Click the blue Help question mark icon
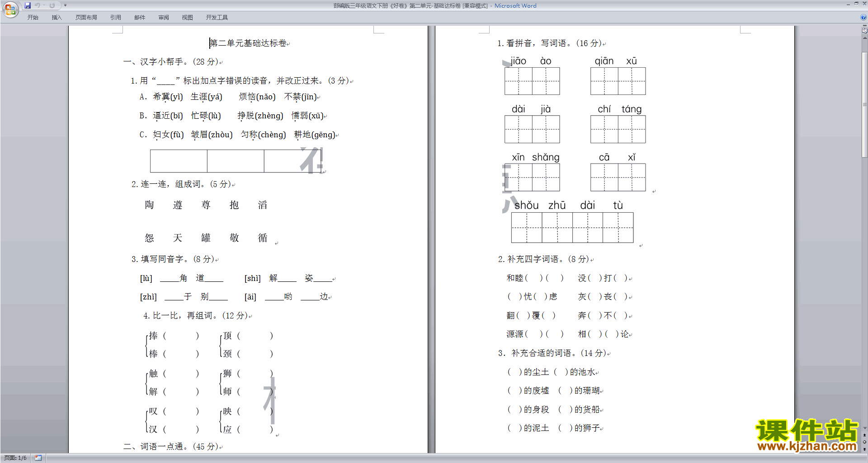Viewport: 868px width, 463px height. 863,17
